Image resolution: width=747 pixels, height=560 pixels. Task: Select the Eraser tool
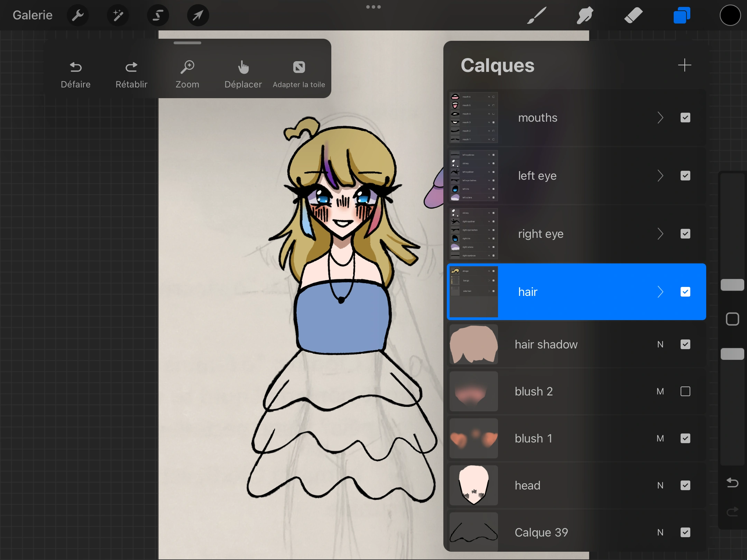pyautogui.click(x=634, y=15)
